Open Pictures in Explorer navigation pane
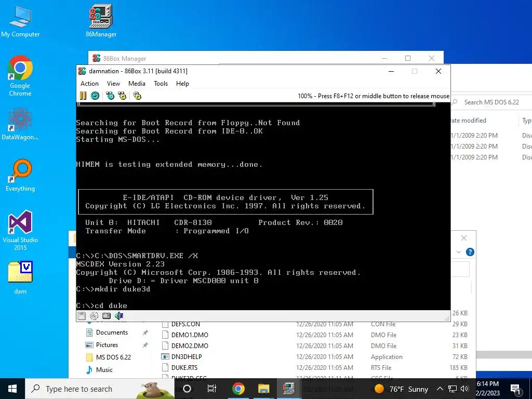This screenshot has height=399, width=532. (107, 345)
